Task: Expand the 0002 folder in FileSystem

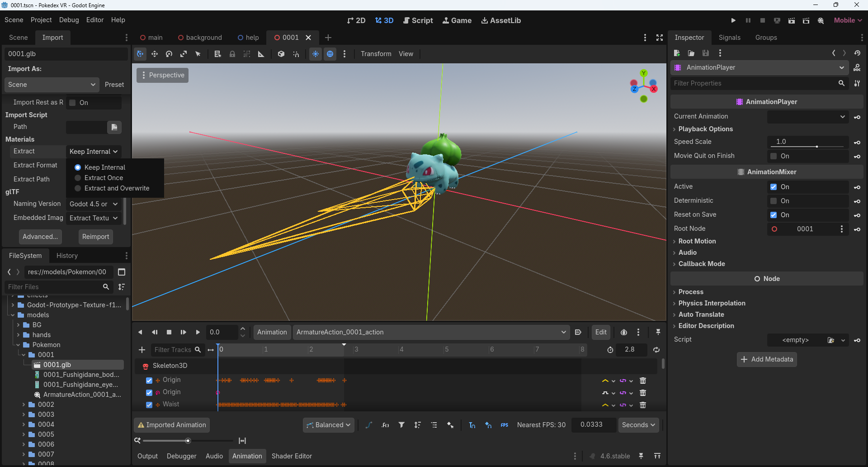Action: coord(24,405)
